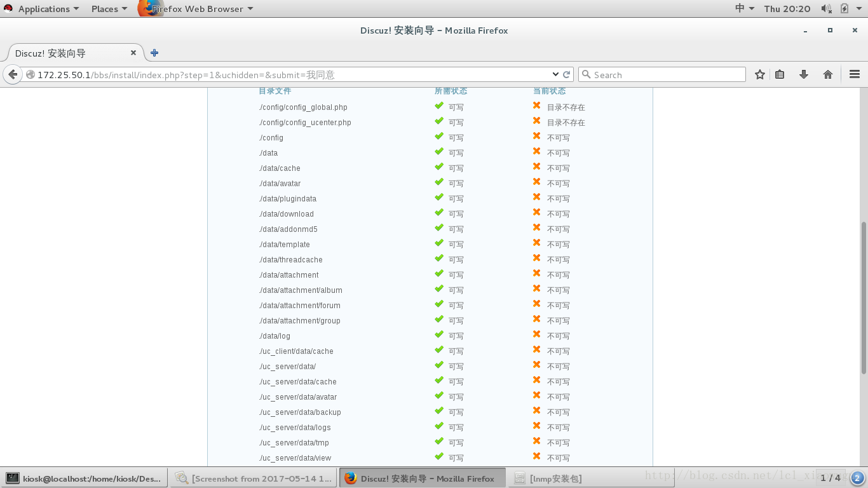This screenshot has height=488, width=868.
Task: Click green check icon for ./data/plugindata
Action: tap(439, 197)
